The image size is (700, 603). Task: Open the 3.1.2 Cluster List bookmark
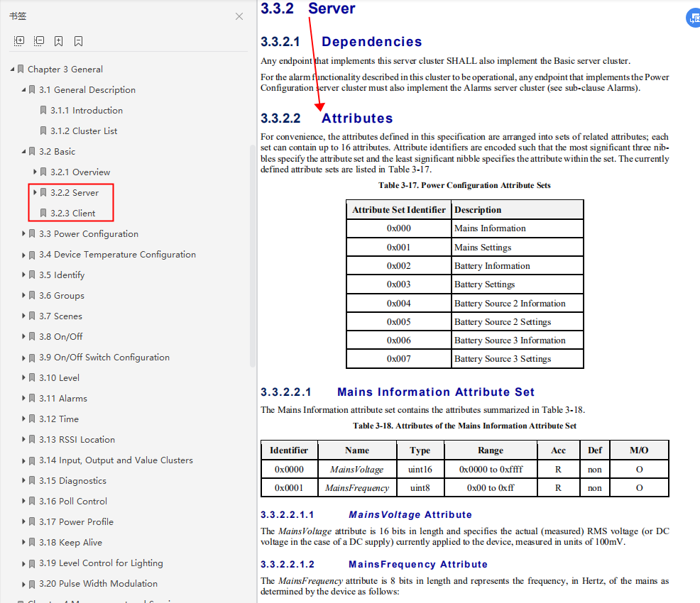[84, 131]
